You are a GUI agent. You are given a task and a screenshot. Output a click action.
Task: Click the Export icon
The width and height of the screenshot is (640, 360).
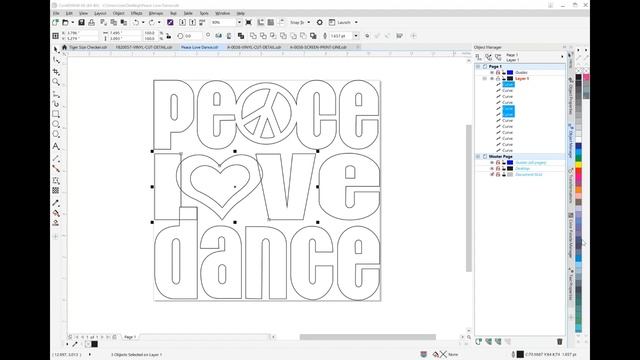click(192, 22)
